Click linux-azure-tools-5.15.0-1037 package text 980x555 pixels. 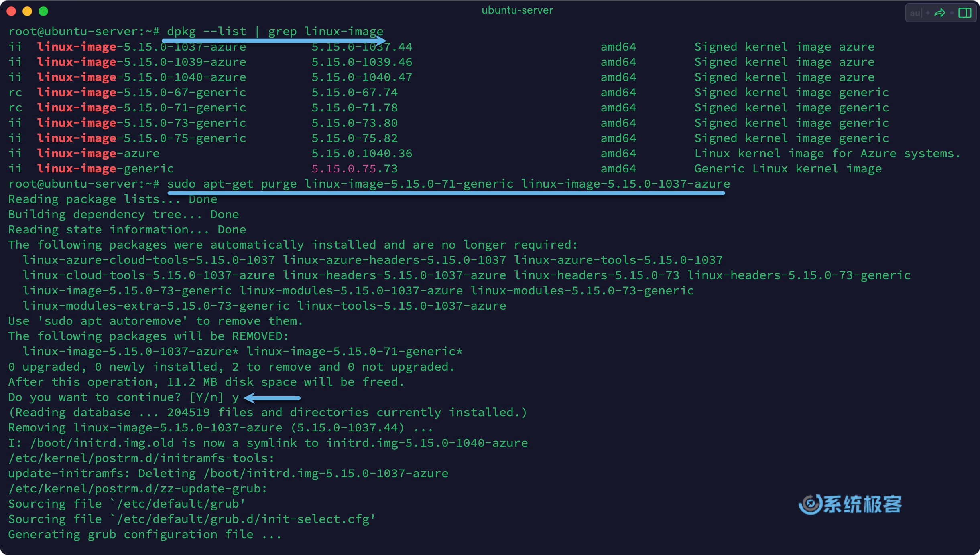click(618, 260)
